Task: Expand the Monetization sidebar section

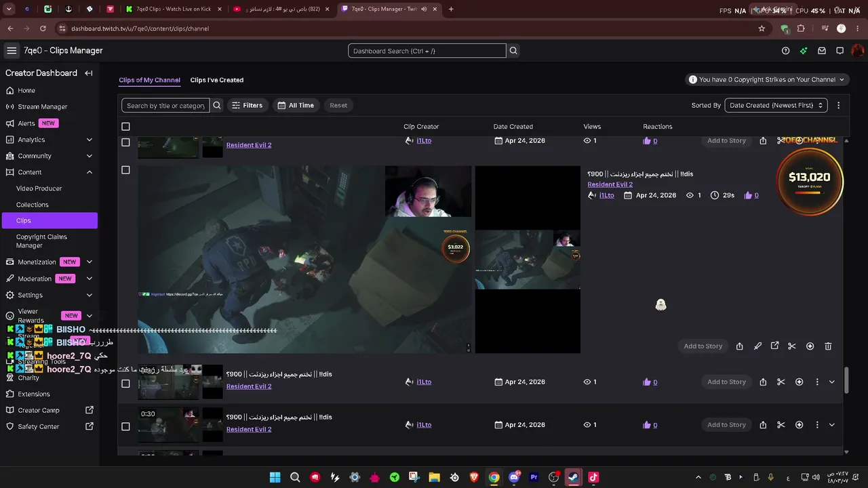Action: coord(89,262)
